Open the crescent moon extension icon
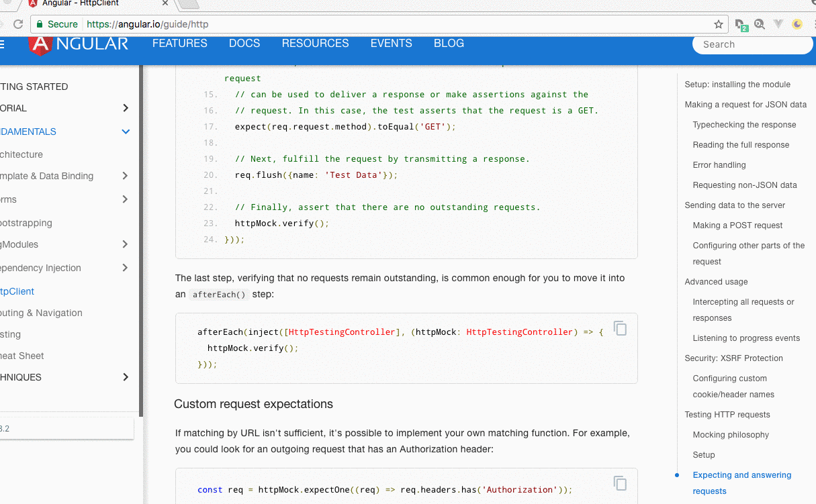 click(x=797, y=24)
